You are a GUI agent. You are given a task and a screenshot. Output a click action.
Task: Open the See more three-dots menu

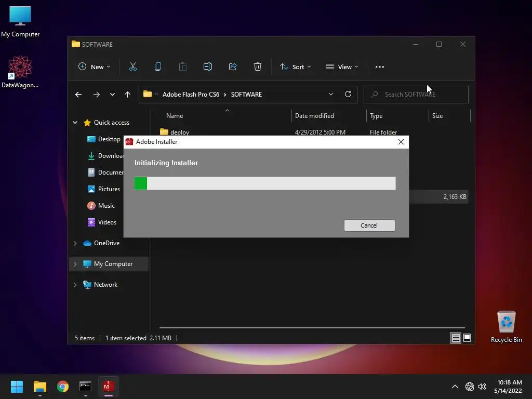tap(380, 67)
